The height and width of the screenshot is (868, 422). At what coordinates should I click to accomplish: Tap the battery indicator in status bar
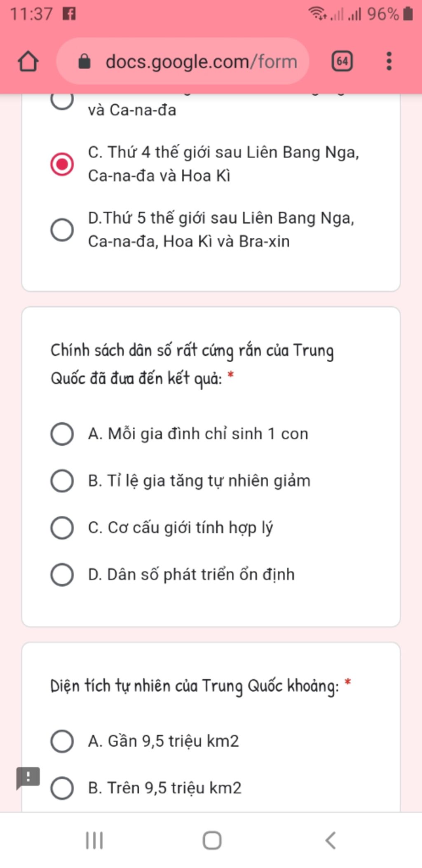point(408,14)
